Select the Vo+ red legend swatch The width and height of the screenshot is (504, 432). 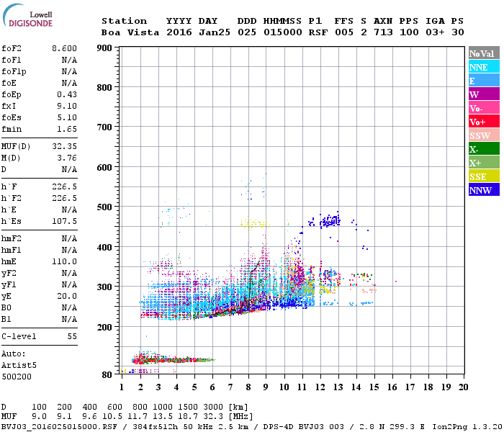tap(484, 122)
